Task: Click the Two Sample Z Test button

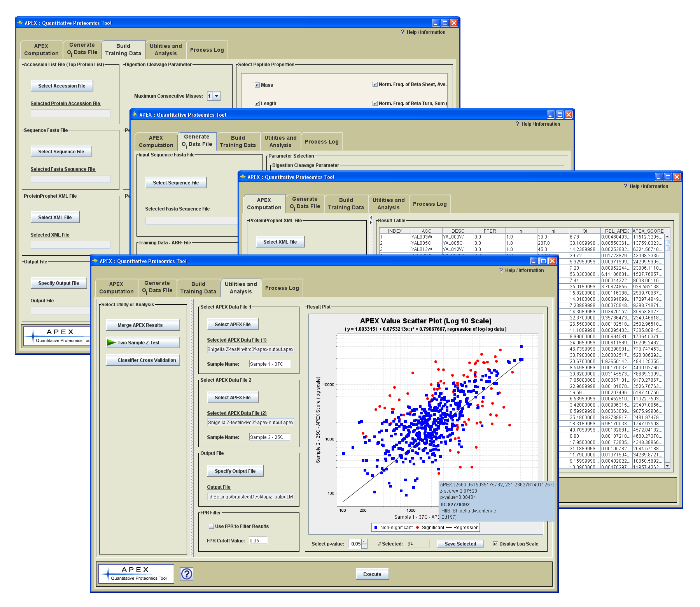Action: point(143,343)
